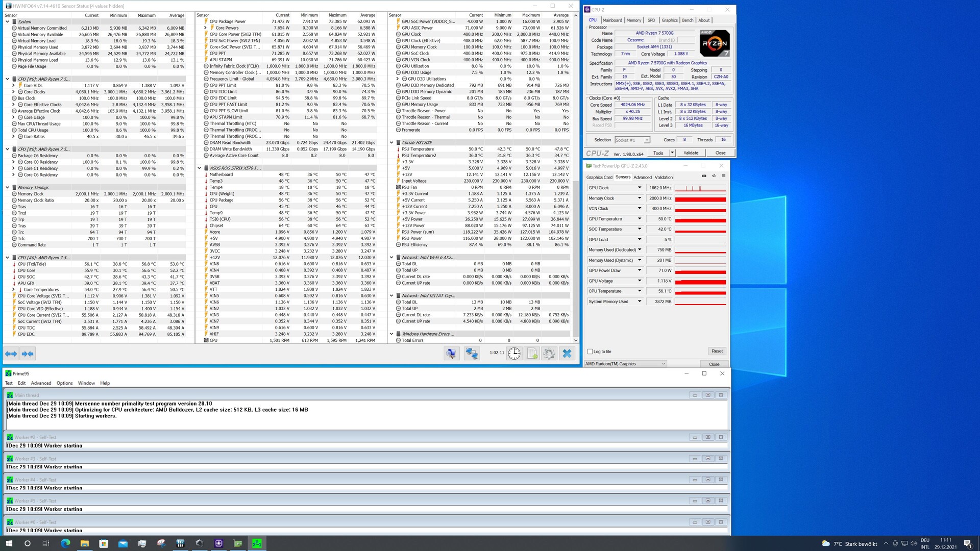This screenshot has width=980, height=551.
Task: Click Close button in CPU-Z
Action: [720, 153]
